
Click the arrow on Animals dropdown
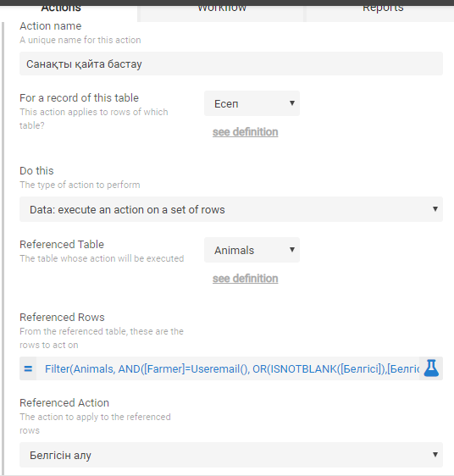click(292, 250)
